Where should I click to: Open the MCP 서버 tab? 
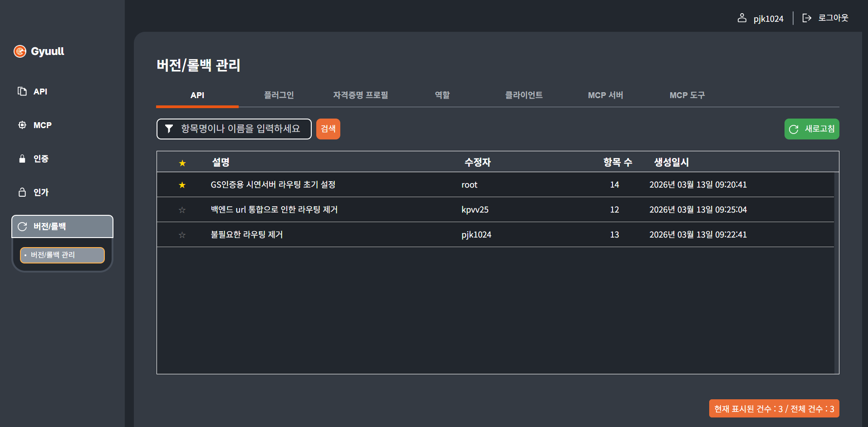point(605,95)
